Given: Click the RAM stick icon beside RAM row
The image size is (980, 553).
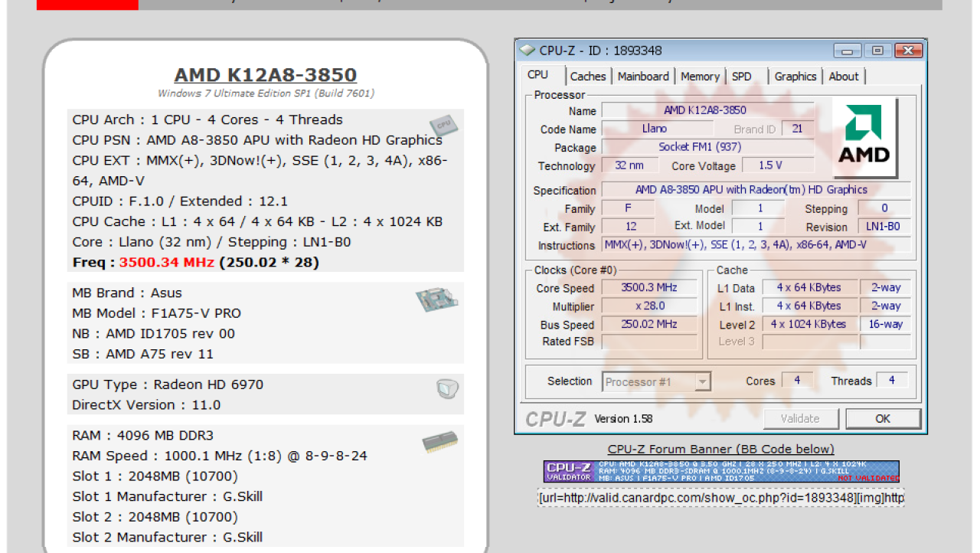Looking at the screenshot, I should [x=439, y=442].
